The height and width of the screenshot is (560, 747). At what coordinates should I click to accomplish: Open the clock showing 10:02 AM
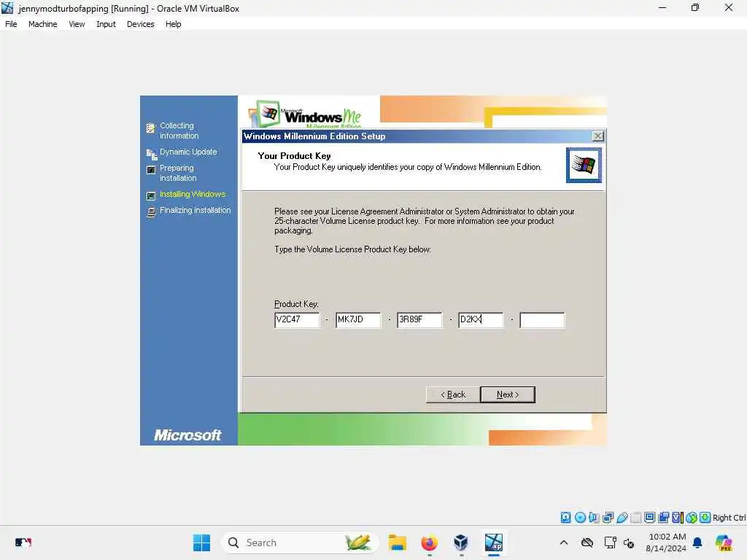point(666,542)
